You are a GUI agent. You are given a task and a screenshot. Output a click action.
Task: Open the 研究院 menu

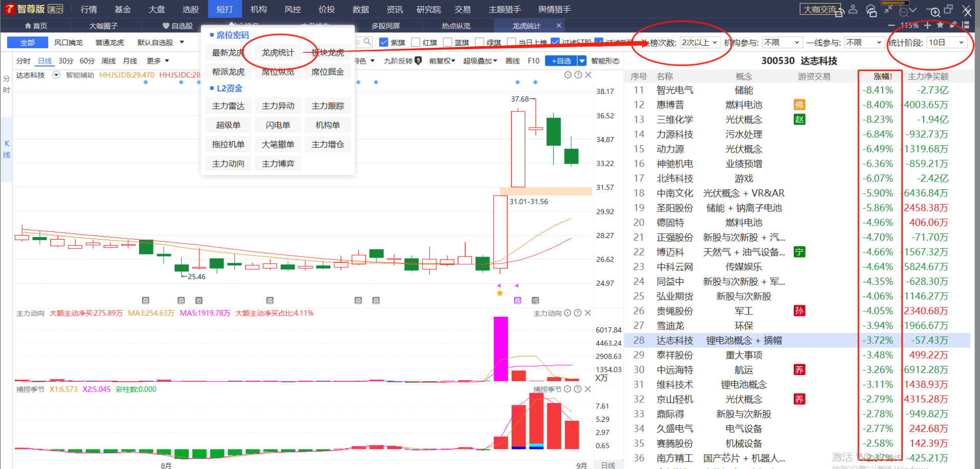428,9
